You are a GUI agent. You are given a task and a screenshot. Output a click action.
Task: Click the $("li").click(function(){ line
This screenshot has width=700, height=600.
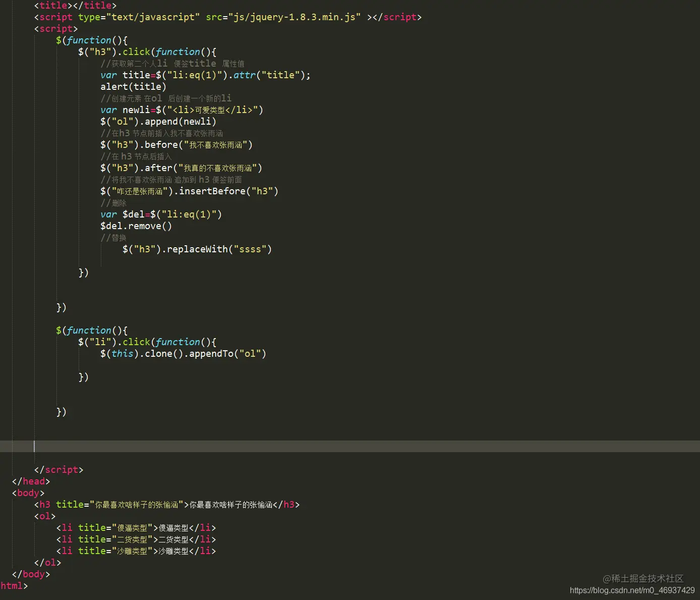[x=147, y=342]
